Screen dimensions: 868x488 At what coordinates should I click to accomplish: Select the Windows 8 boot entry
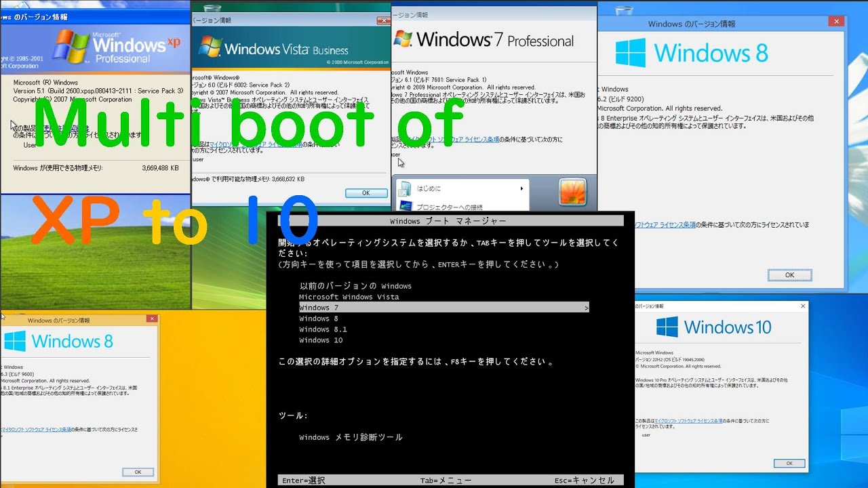[x=319, y=319]
